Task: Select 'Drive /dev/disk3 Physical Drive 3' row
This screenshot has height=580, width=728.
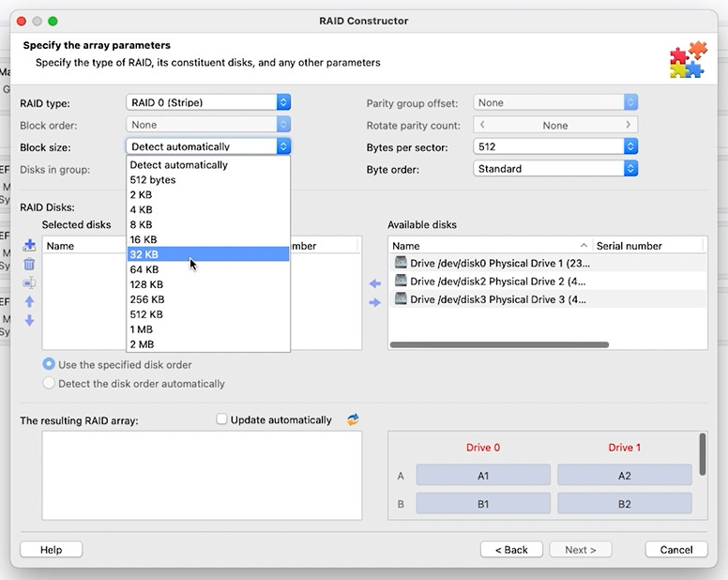Action: click(x=547, y=299)
